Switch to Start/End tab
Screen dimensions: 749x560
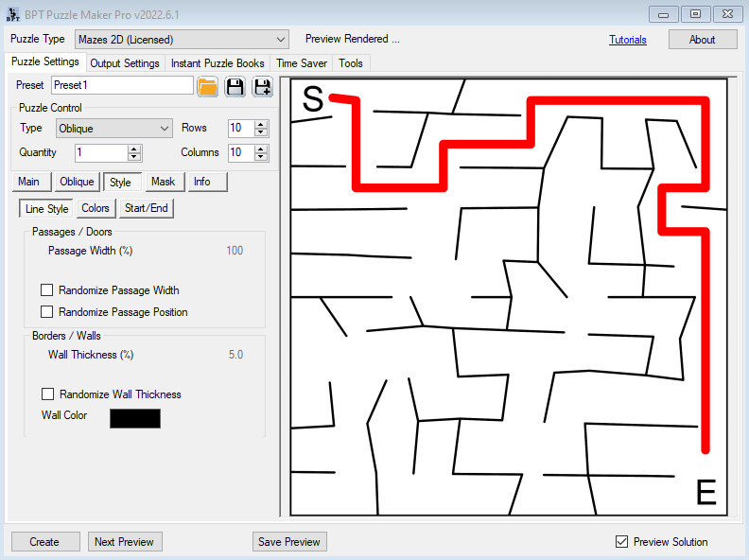[x=147, y=208]
